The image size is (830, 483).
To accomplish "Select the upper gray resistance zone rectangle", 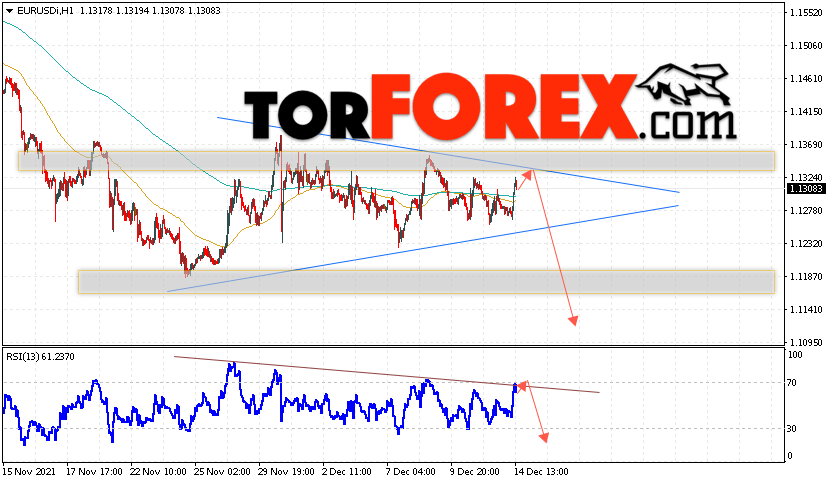I will [396, 161].
